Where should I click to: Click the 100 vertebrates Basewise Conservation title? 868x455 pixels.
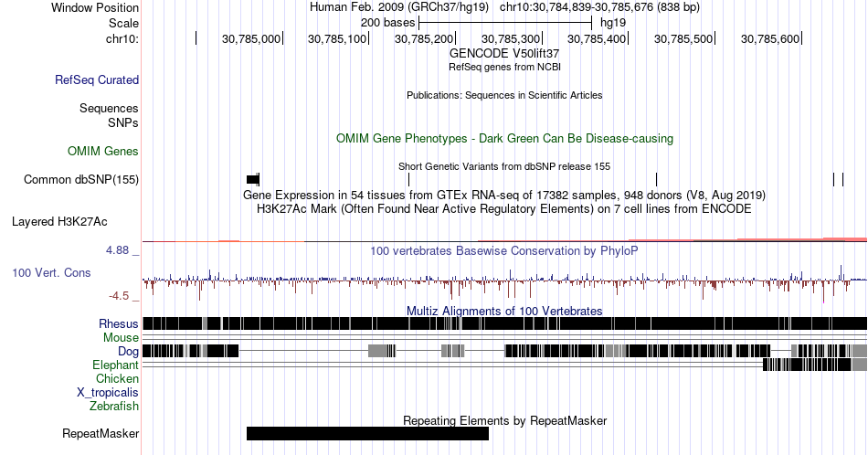[504, 250]
